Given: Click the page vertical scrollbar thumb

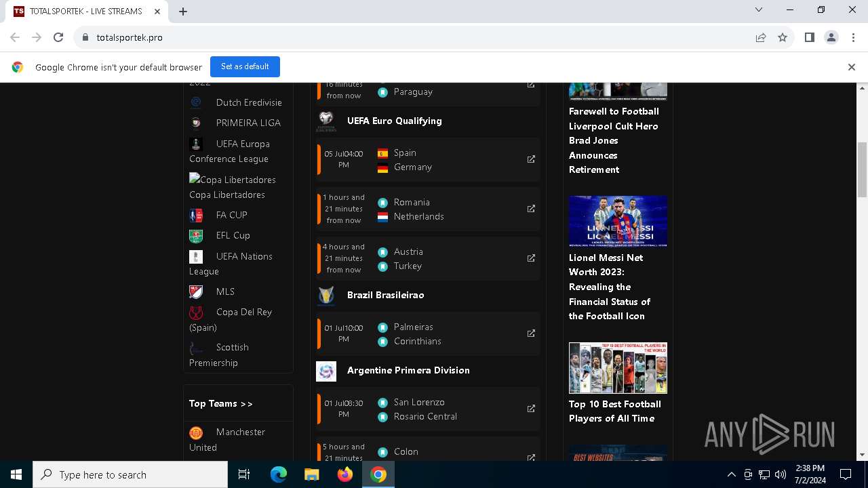Looking at the screenshot, I should (863, 169).
